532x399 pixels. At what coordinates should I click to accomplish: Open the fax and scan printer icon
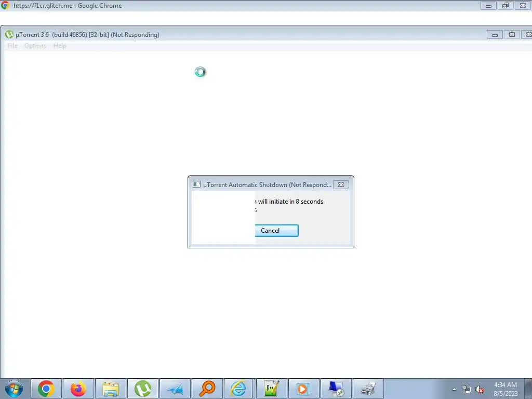coord(368,389)
